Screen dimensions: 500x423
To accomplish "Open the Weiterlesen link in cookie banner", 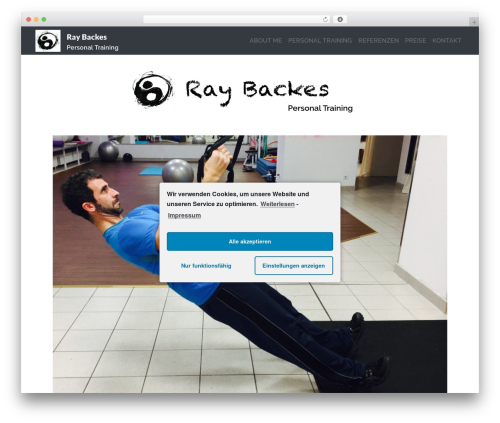I will tap(277, 204).
